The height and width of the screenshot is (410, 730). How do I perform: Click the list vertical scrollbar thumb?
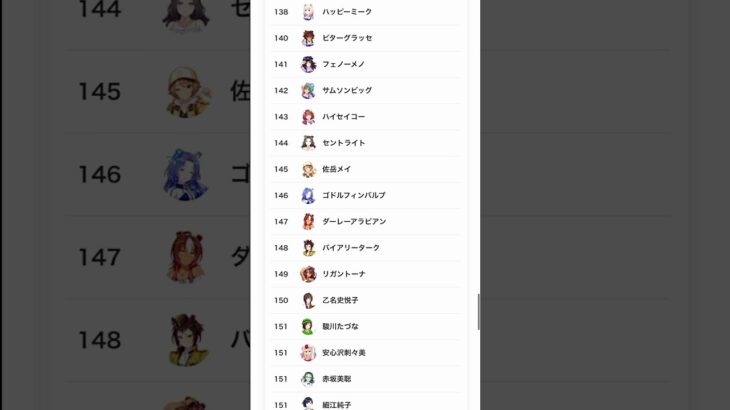479,312
